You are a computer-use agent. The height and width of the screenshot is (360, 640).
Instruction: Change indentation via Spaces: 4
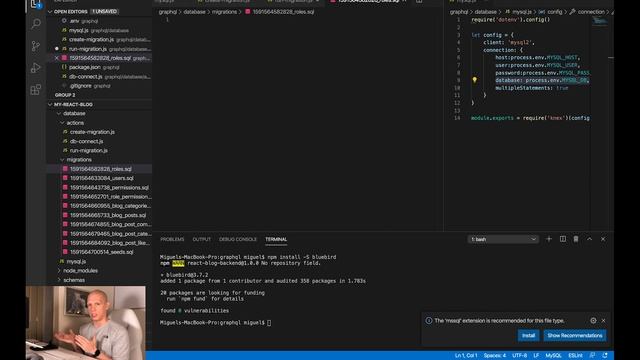point(495,356)
